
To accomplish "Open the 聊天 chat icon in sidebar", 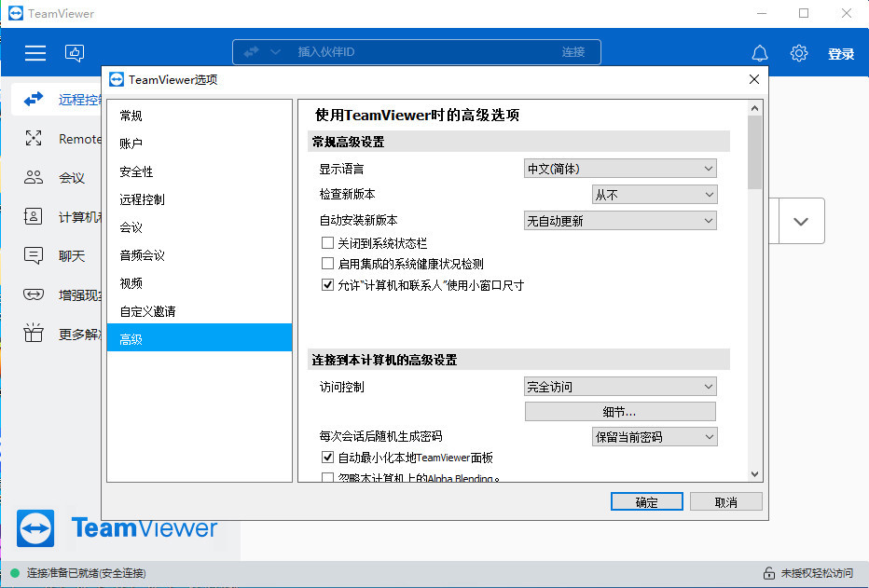I will coord(34,256).
